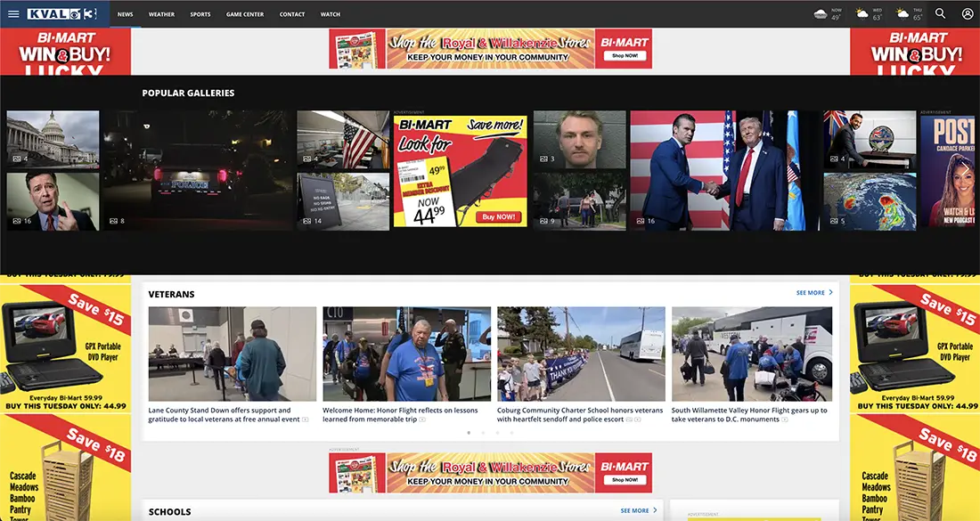Screen dimensions: 980x521
Task: Select the active first Veterans carousel dot
Action: coord(469,432)
